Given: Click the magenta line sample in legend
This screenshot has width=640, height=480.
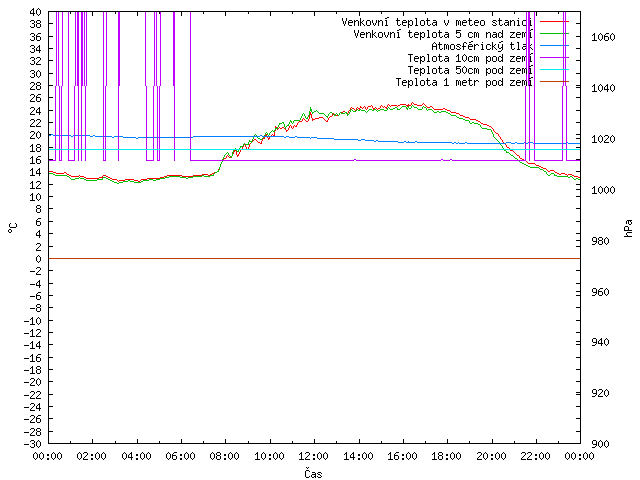Looking at the screenshot, I should point(554,58).
